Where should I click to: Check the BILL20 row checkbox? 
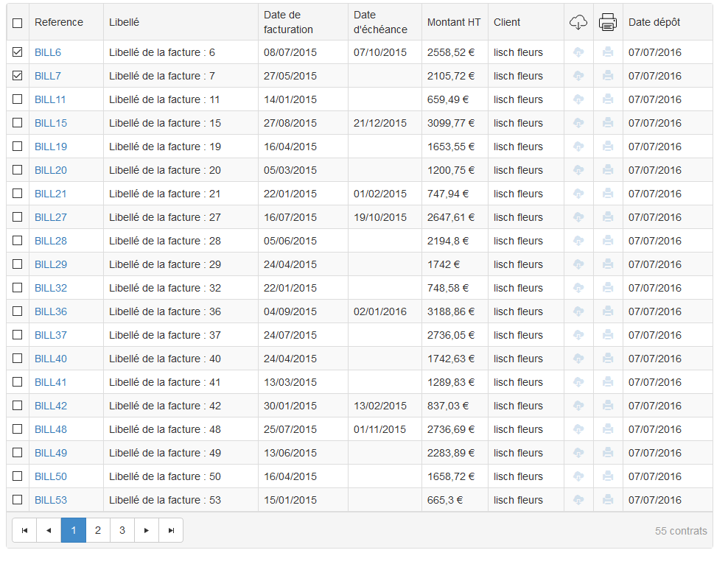[x=17, y=170]
